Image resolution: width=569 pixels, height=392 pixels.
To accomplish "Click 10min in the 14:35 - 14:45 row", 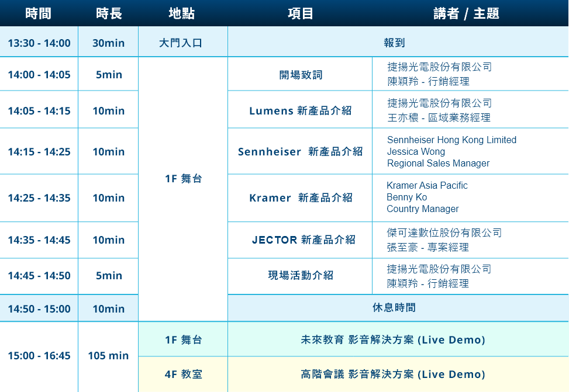I will [109, 240].
